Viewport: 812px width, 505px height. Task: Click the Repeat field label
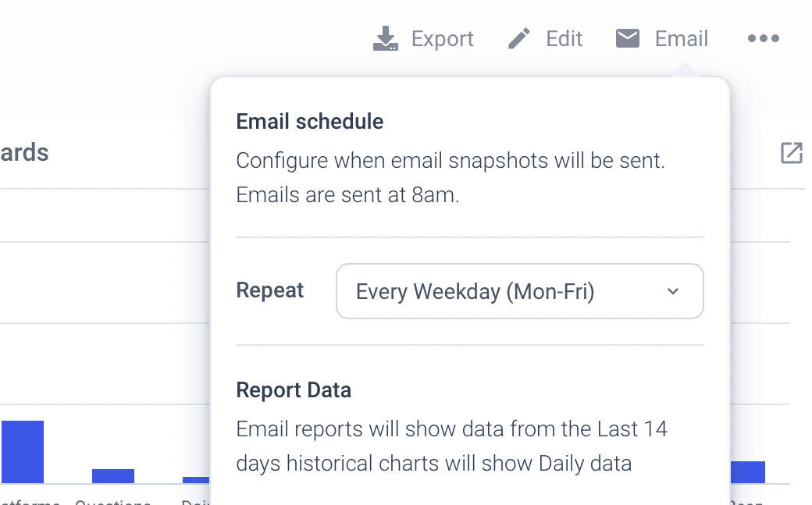coord(270,291)
